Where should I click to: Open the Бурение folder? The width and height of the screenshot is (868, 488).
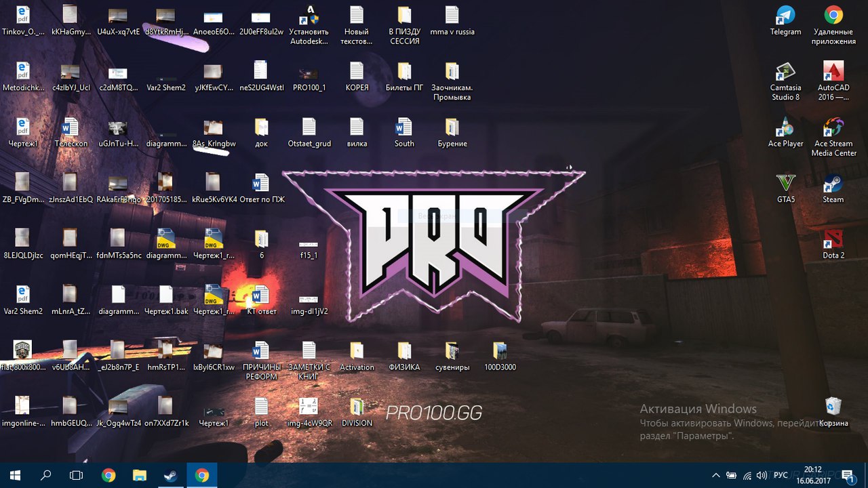452,133
